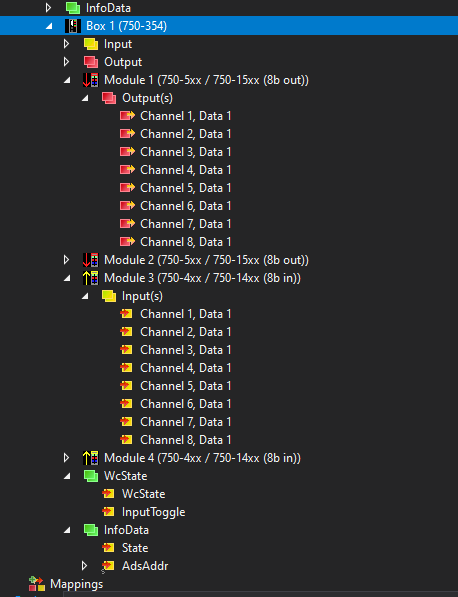This screenshot has width=458, height=597.
Task: Click the red Outputs Channel 5 variable icon
Action: [127, 188]
